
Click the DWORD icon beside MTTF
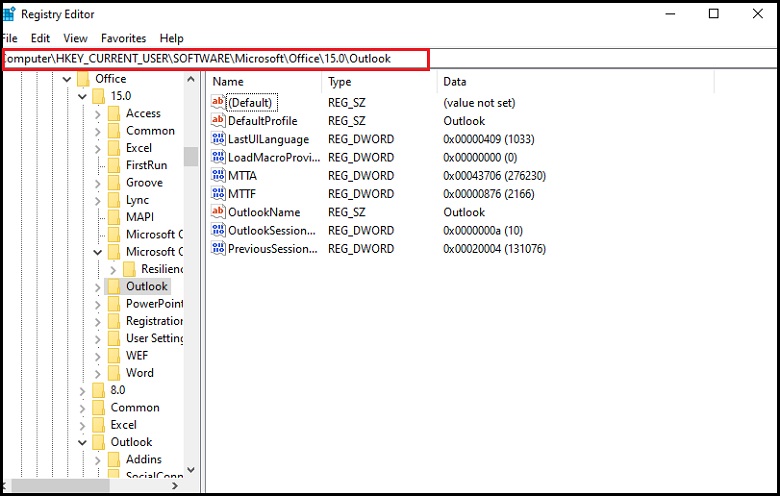pos(218,194)
